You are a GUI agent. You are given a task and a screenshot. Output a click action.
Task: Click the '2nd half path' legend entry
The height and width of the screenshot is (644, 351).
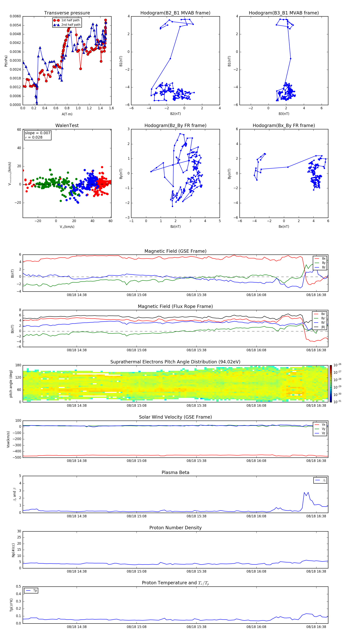click(67, 25)
